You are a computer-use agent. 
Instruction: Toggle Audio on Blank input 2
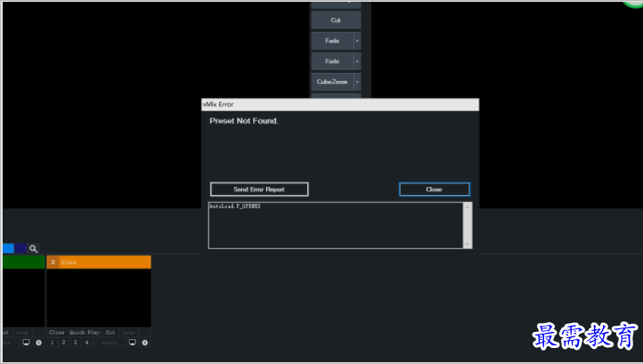pyautogui.click(x=109, y=343)
